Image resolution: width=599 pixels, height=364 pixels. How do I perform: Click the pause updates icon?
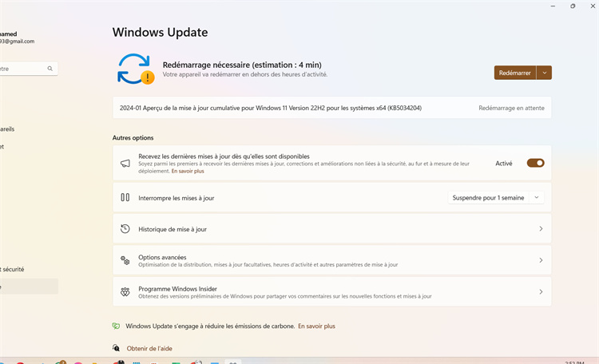click(x=125, y=197)
